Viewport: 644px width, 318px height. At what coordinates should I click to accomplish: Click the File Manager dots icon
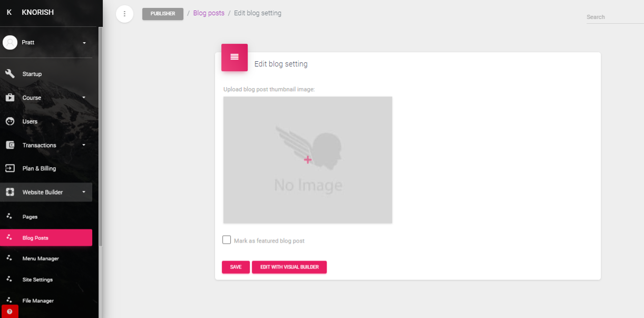click(x=9, y=300)
